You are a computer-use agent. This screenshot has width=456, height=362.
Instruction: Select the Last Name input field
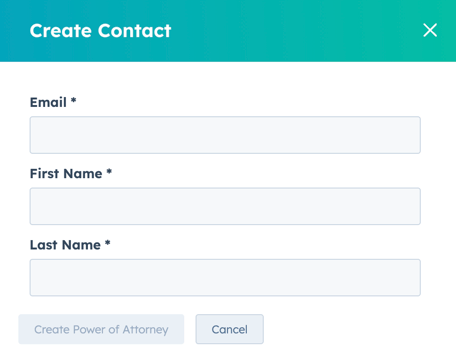click(225, 278)
